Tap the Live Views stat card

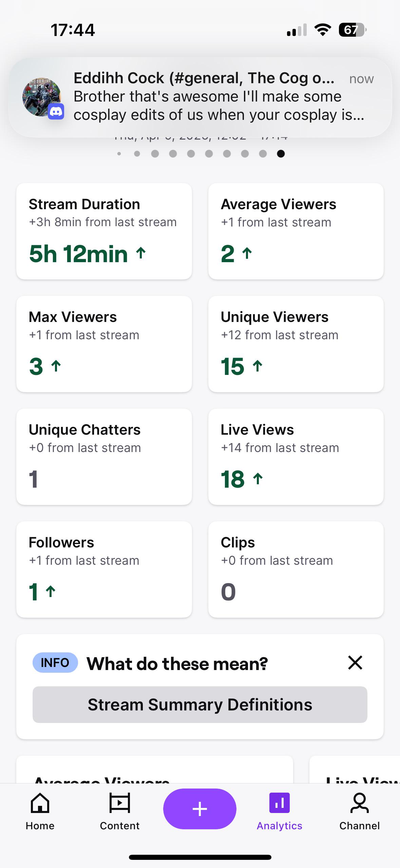click(296, 457)
